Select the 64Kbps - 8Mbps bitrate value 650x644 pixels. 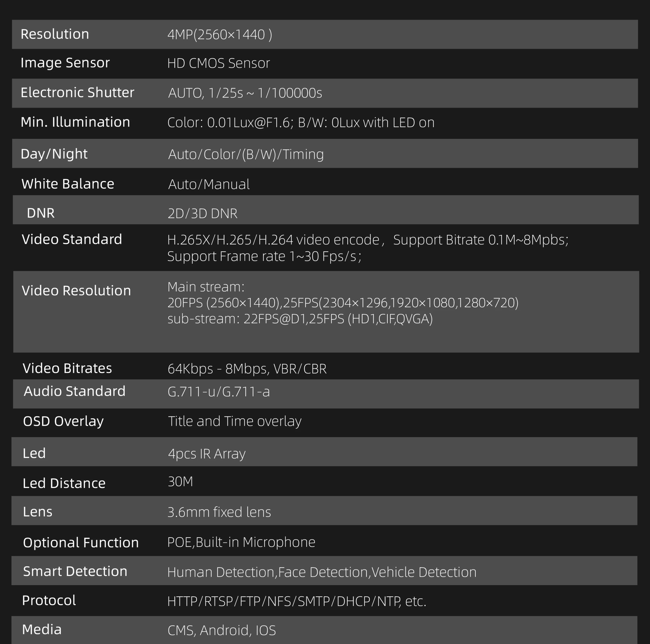247,369
